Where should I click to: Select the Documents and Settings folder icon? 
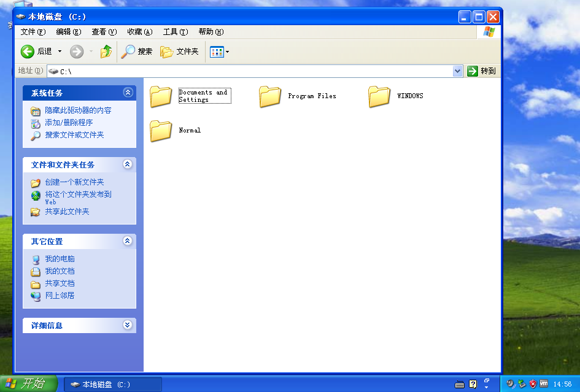[x=161, y=96]
